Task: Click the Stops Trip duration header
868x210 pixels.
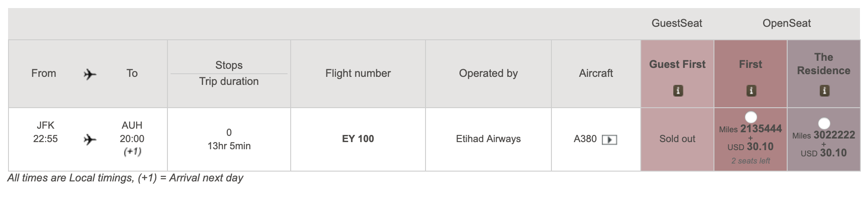Action: [x=229, y=74]
